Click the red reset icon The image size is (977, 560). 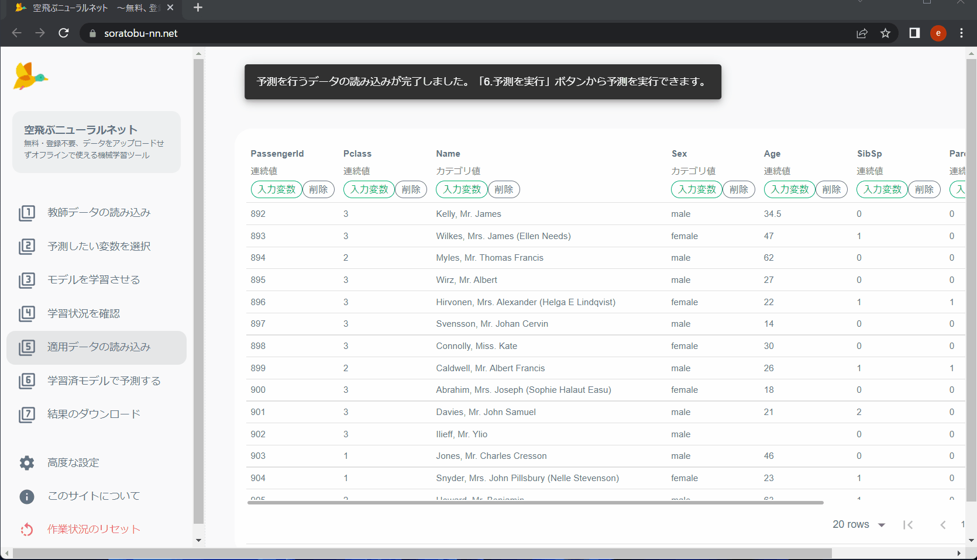pos(27,530)
